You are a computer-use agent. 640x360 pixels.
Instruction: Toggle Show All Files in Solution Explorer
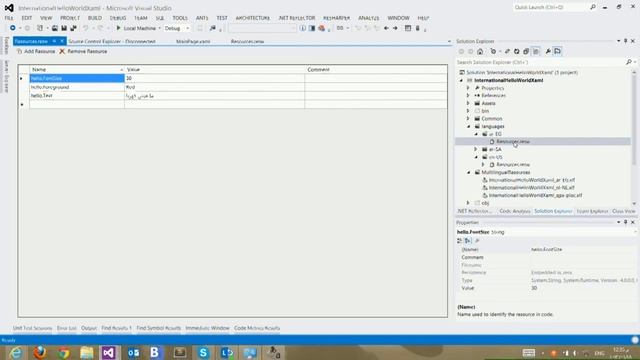(x=536, y=51)
